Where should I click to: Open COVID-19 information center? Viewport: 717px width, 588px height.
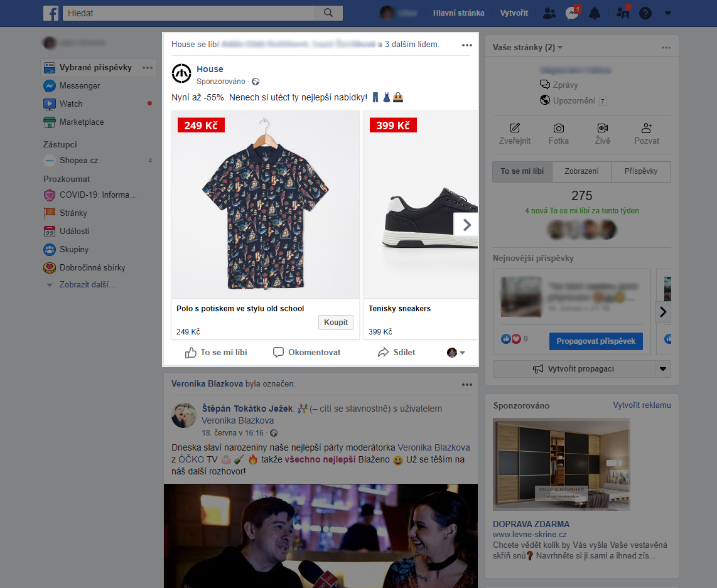coord(97,195)
